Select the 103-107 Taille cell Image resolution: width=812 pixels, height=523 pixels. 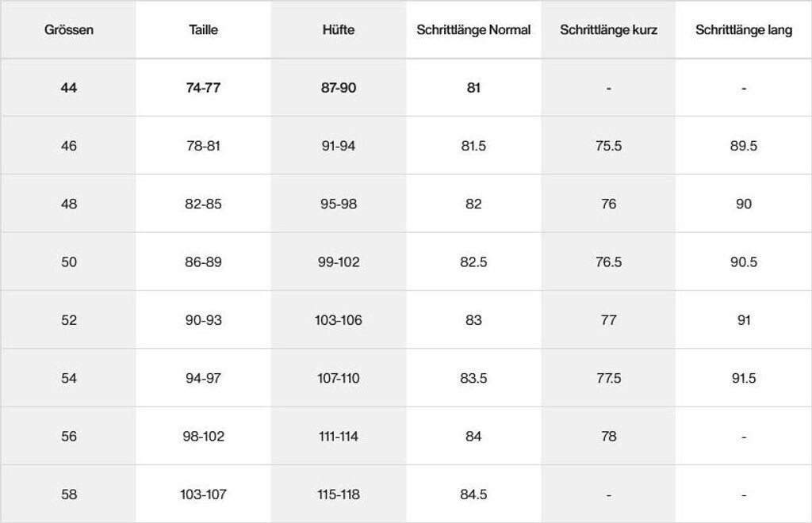click(x=203, y=494)
